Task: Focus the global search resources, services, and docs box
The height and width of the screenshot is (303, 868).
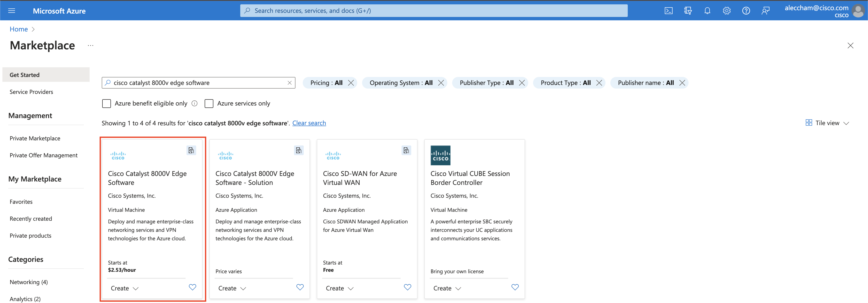Action: click(x=434, y=11)
